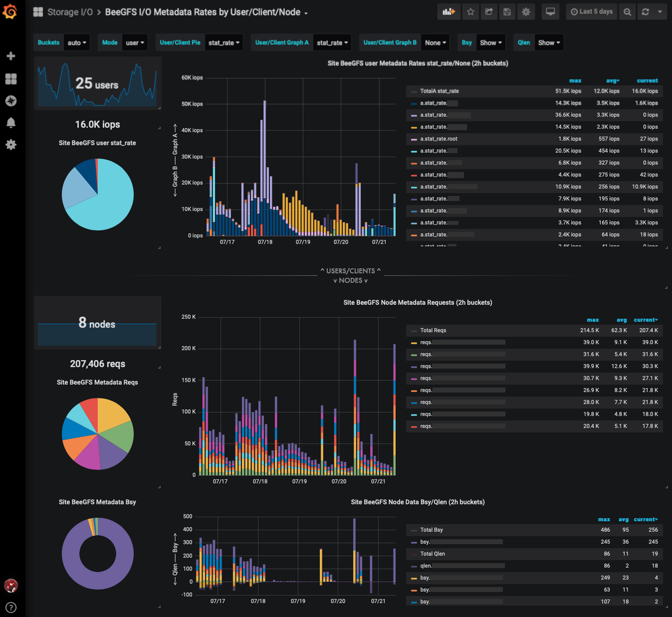Toggle TotalA stat_rate series in legend
The width and height of the screenshot is (672, 617).
(x=440, y=91)
